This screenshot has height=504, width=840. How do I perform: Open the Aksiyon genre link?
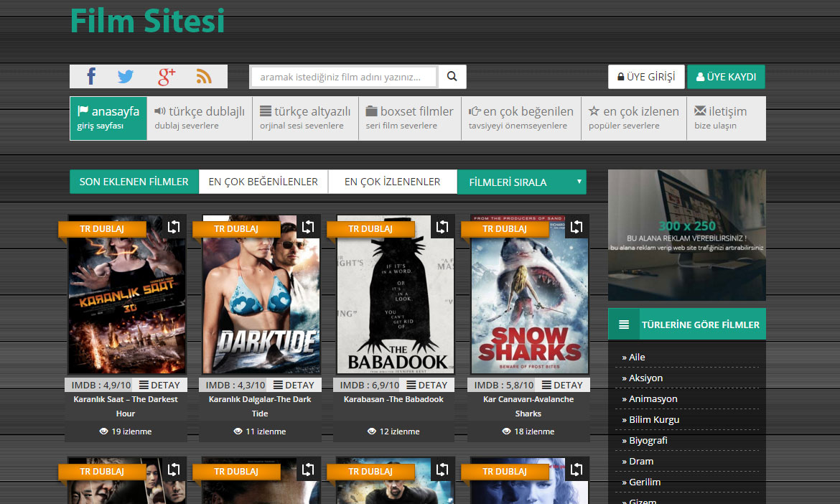(x=645, y=378)
